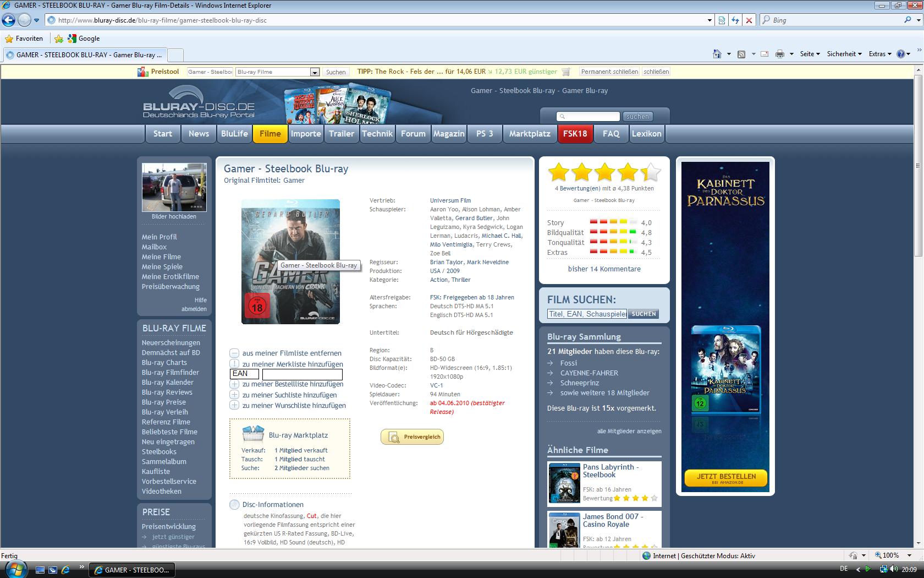This screenshot has height=578, width=924.
Task: Launch Internet Explorer from quick launch
Action: coord(65,570)
